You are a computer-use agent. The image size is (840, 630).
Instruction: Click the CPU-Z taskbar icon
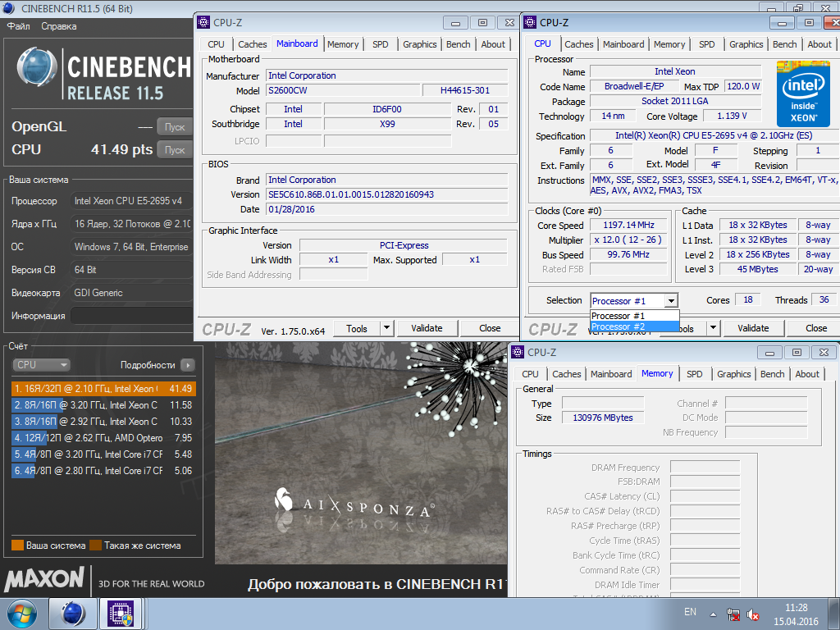(x=121, y=614)
